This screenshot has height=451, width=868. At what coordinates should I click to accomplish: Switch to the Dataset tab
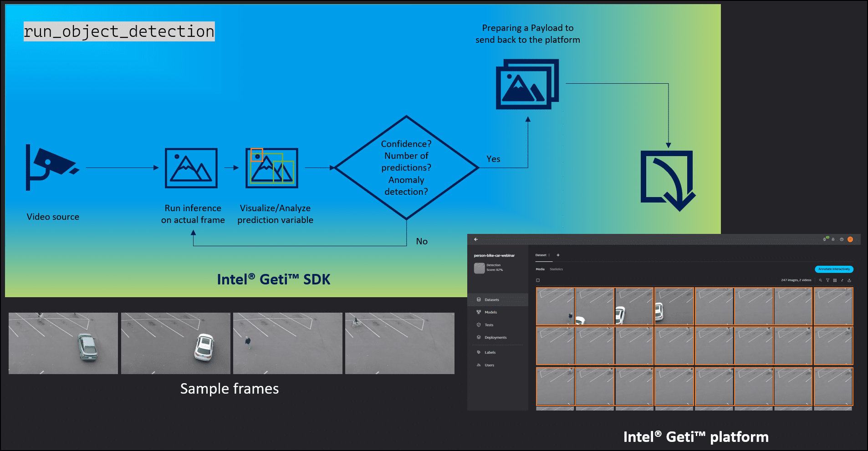(541, 255)
